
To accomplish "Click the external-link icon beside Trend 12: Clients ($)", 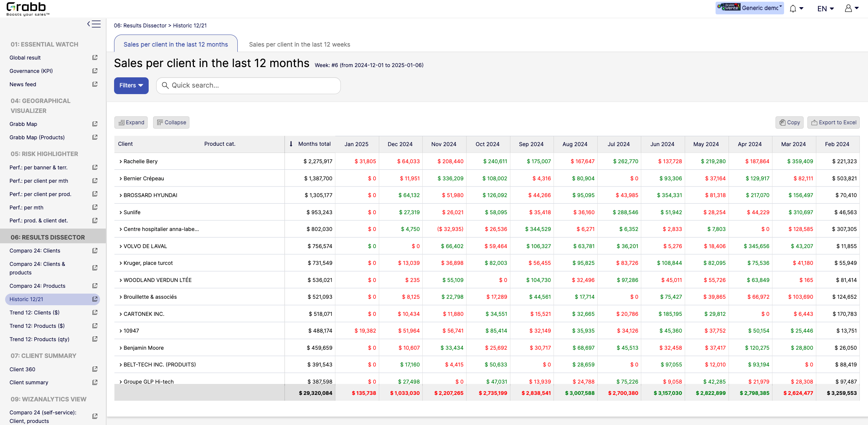I will (95, 312).
